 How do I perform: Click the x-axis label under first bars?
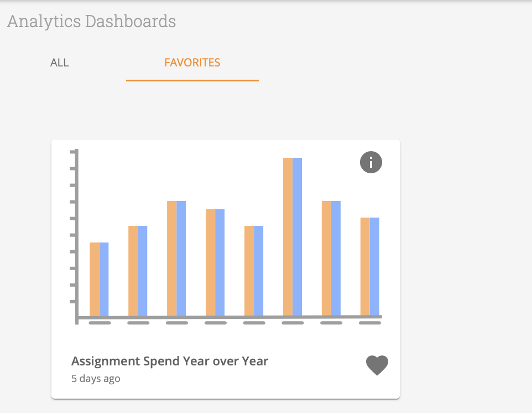pos(100,323)
